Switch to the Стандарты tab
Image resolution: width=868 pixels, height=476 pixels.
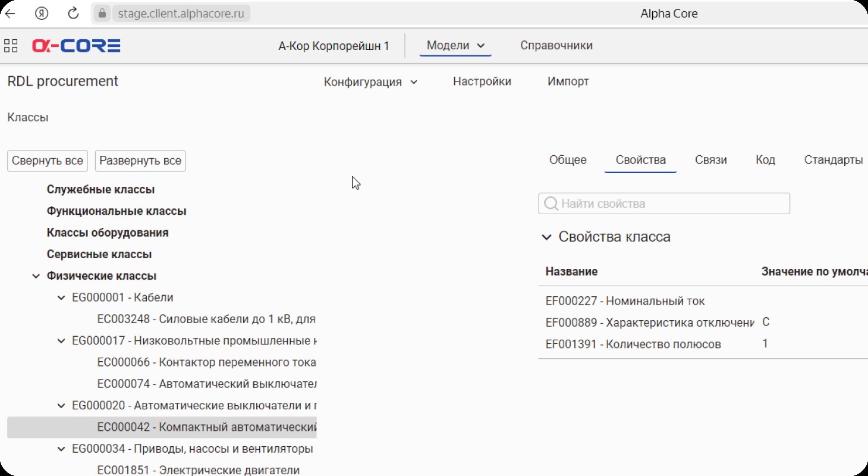click(x=833, y=160)
